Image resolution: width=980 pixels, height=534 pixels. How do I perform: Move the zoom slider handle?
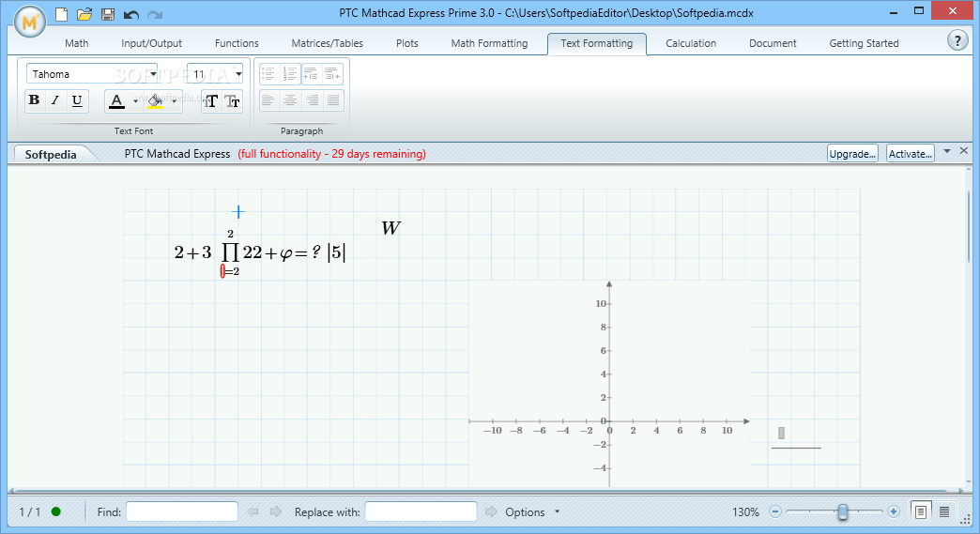[x=843, y=512]
